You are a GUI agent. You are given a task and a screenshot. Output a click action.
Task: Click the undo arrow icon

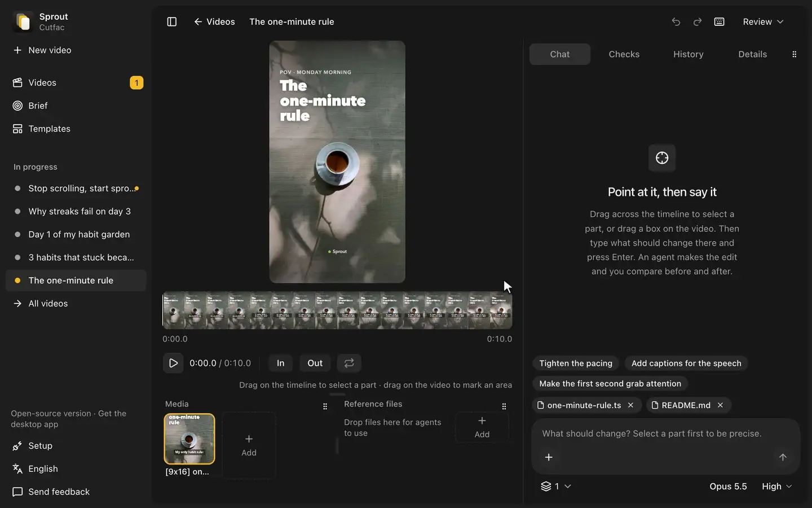(676, 21)
